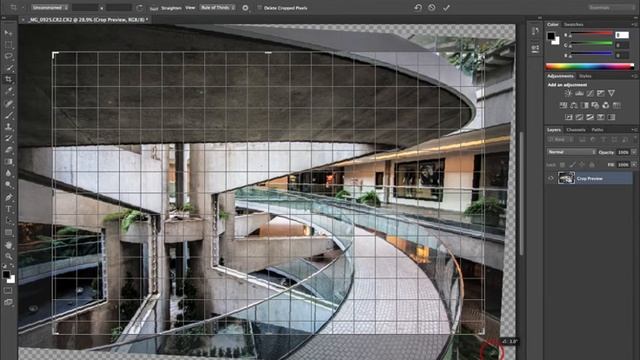Select the Clone Stamp tool
Screen dimensions: 640x360
pyautogui.click(x=8, y=127)
